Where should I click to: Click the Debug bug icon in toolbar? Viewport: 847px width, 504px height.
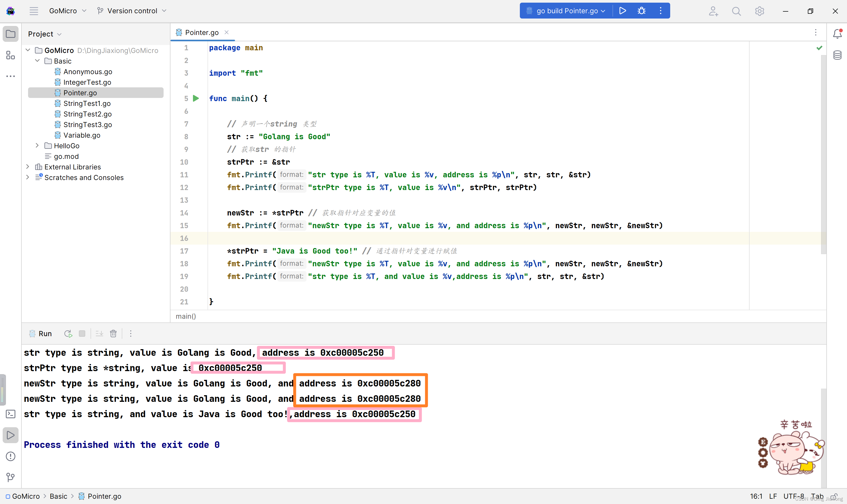(641, 11)
